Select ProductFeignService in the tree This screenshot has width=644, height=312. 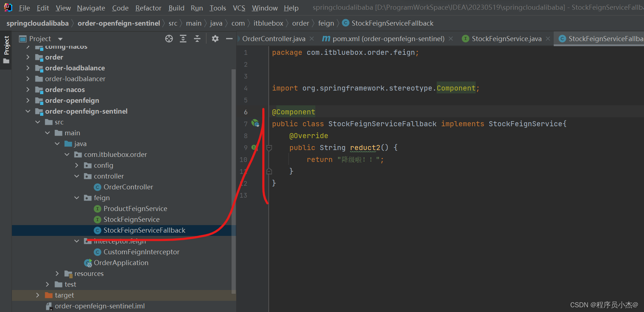[135, 208]
